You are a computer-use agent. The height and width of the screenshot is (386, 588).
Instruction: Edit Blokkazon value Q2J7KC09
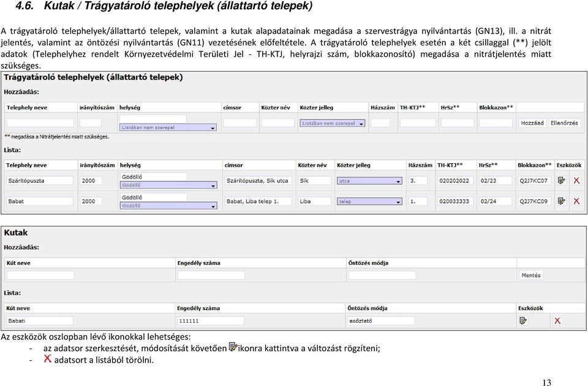click(534, 201)
